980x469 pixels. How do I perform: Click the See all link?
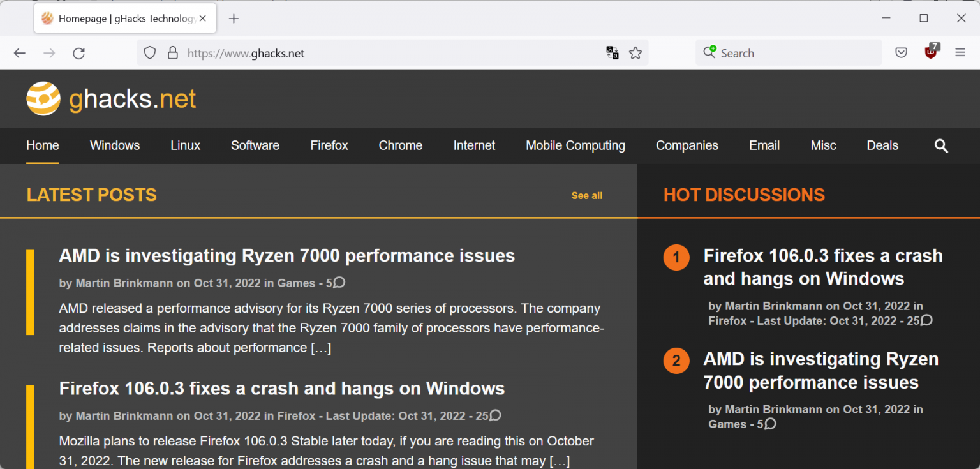pos(586,195)
